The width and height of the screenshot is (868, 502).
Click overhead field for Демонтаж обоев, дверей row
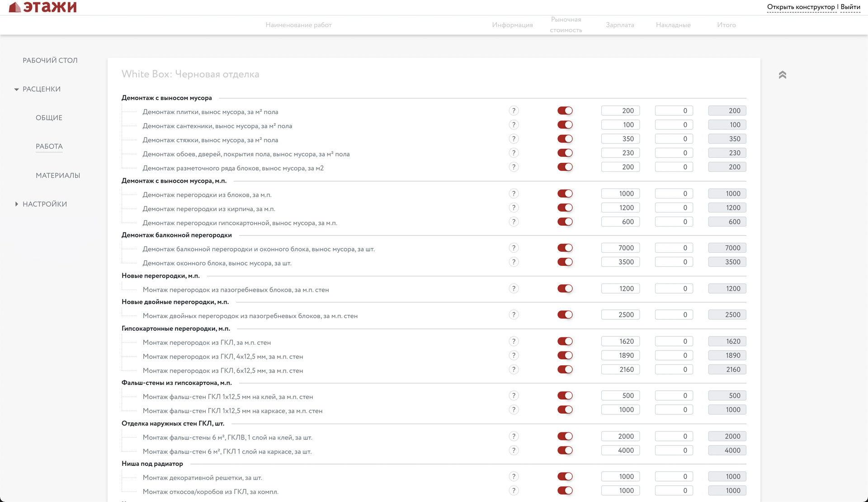[x=674, y=153]
